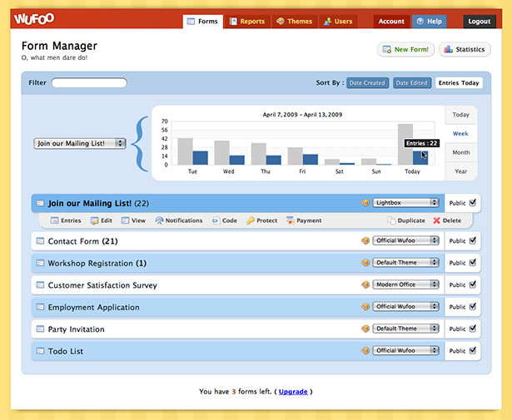Click the Logout button
This screenshot has width=512, height=420.
480,22
